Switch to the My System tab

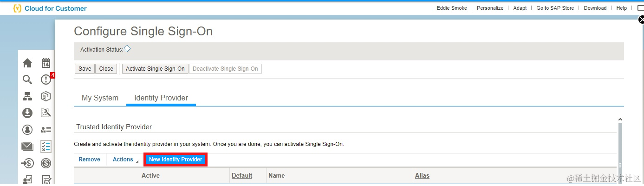click(100, 98)
